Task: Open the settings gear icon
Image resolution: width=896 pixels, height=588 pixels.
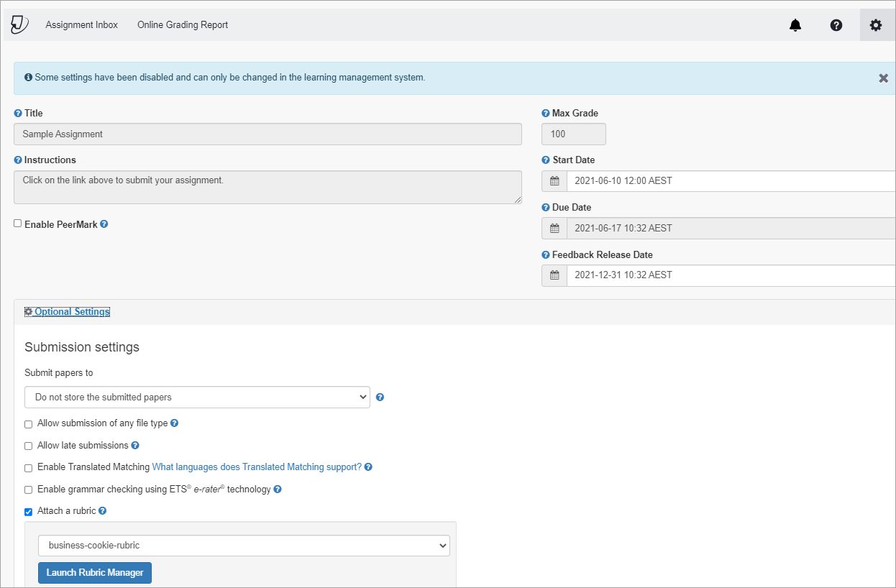Action: tap(876, 25)
